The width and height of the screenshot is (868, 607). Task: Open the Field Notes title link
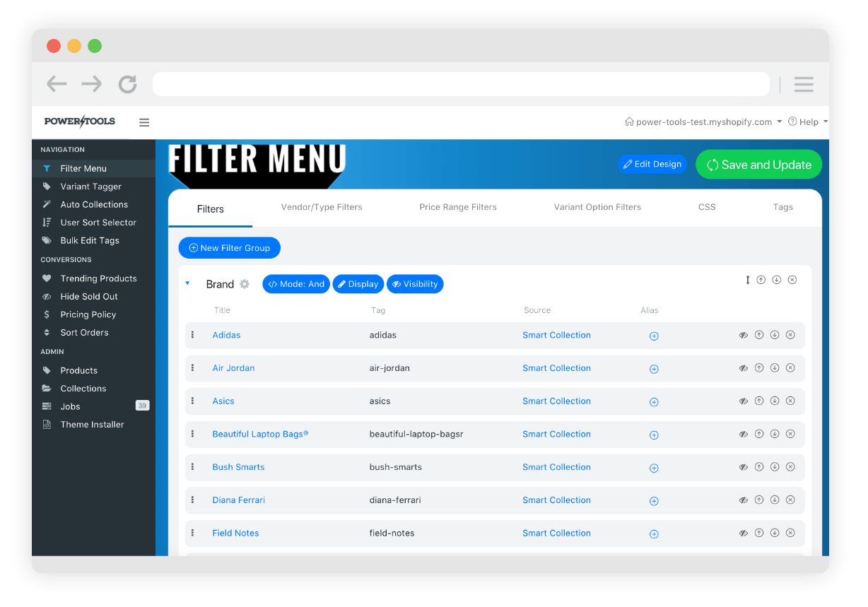(x=235, y=533)
